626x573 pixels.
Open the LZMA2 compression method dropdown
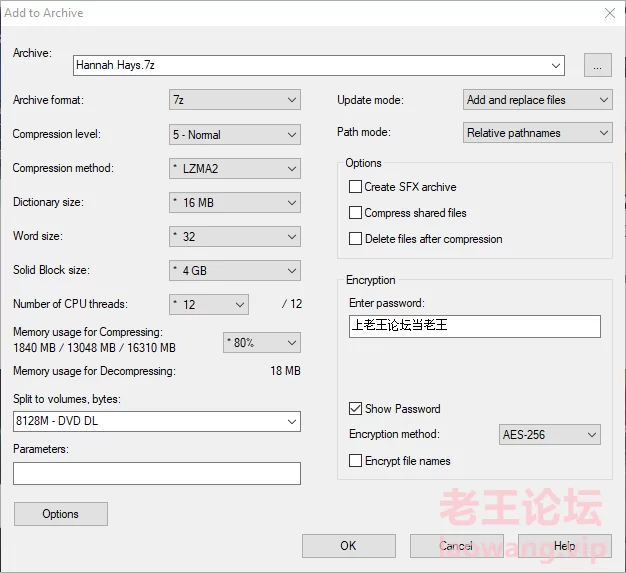coord(235,169)
